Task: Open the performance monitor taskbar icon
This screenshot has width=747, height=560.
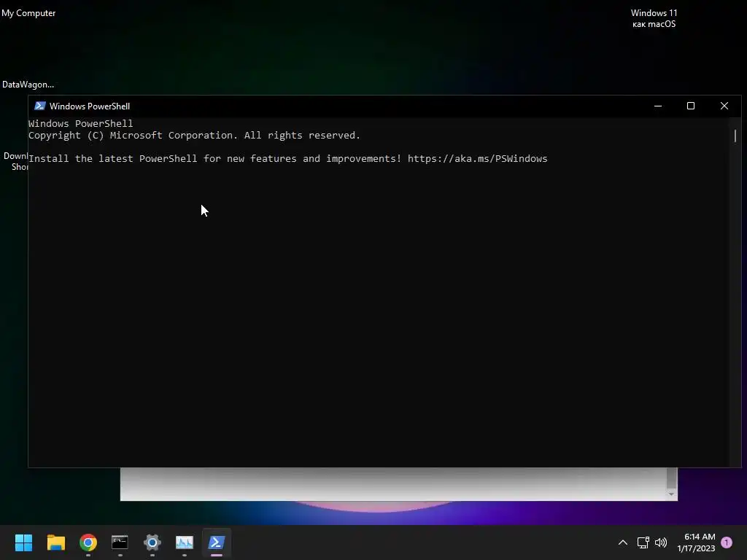Action: tap(185, 542)
